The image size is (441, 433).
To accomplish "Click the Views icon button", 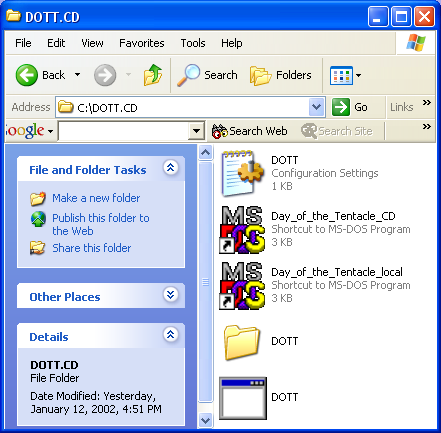I will point(341,75).
